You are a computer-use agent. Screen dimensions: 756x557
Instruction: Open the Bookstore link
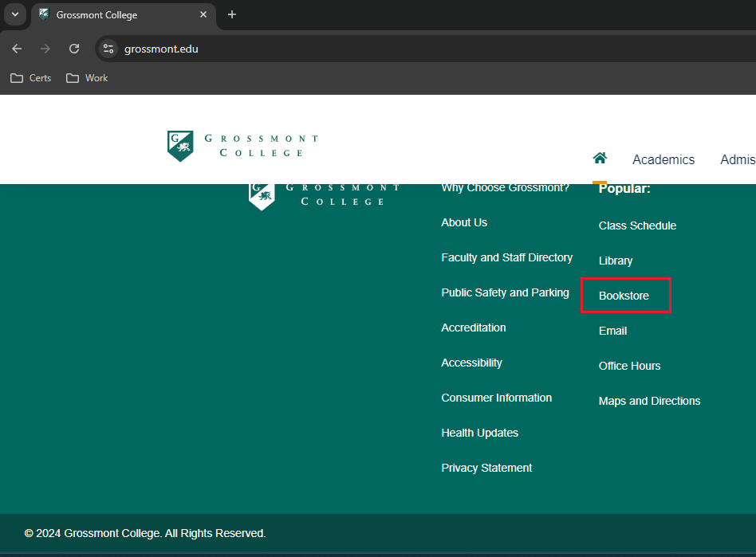pyautogui.click(x=624, y=296)
